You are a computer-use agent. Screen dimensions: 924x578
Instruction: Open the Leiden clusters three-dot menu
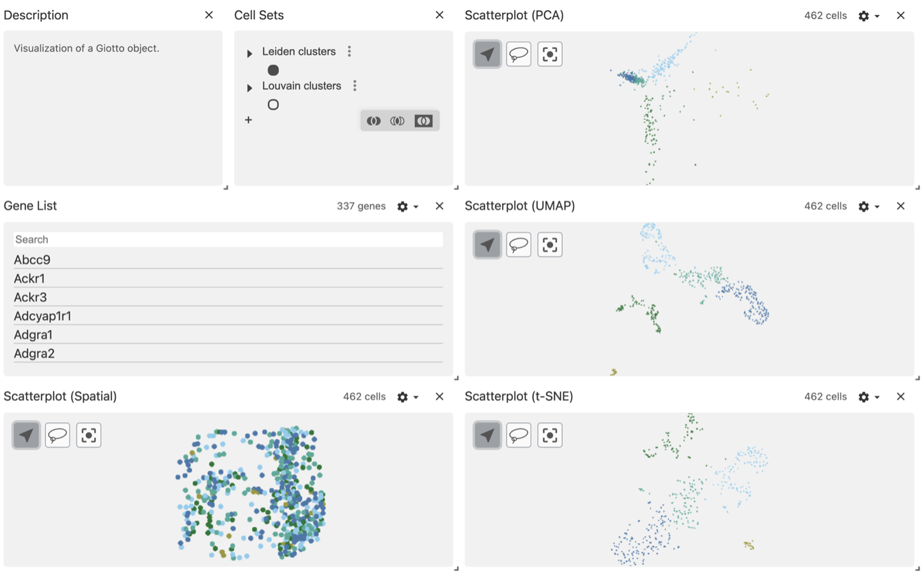[349, 52]
